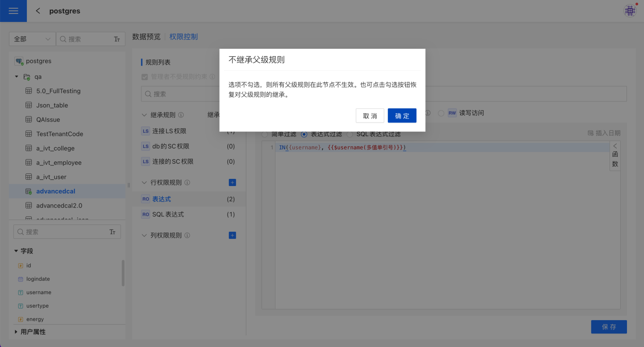Viewport: 644px width, 347px height.
Task: Add a new column permission rule
Action: [x=232, y=235]
